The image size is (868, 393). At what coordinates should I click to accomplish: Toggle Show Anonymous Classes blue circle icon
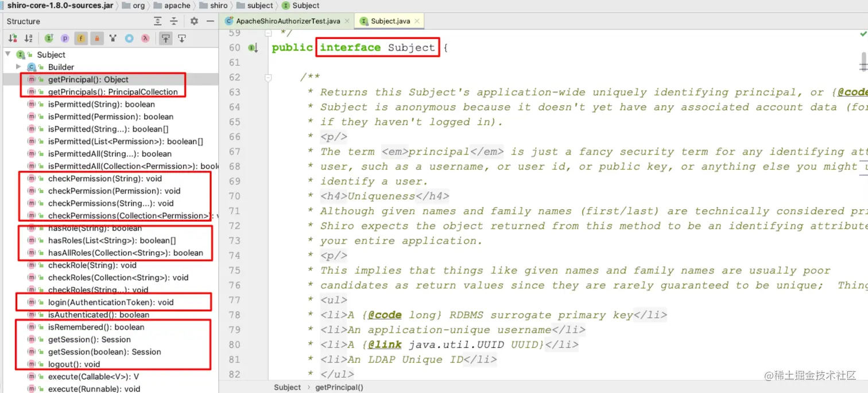coord(129,38)
